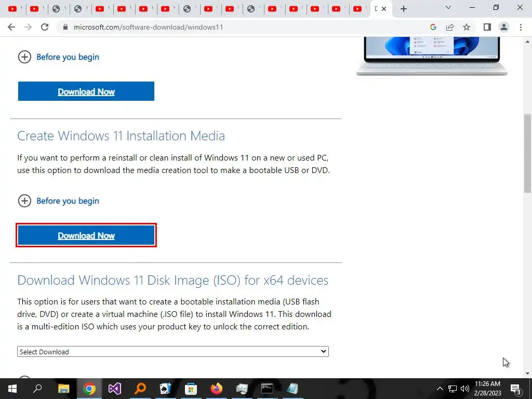Open Visual Studio from the taskbar
The image size is (532, 399).
coord(115,389)
